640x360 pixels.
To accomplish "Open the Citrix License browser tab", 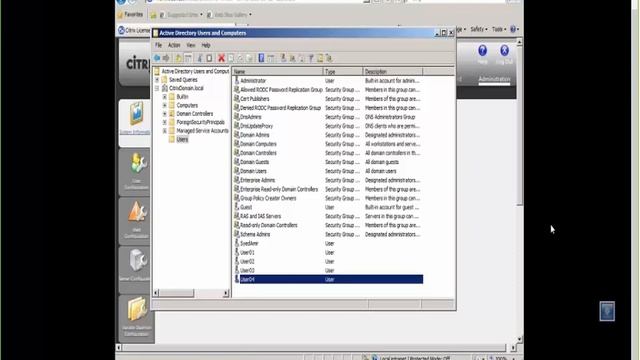I will pyautogui.click(x=135, y=30).
